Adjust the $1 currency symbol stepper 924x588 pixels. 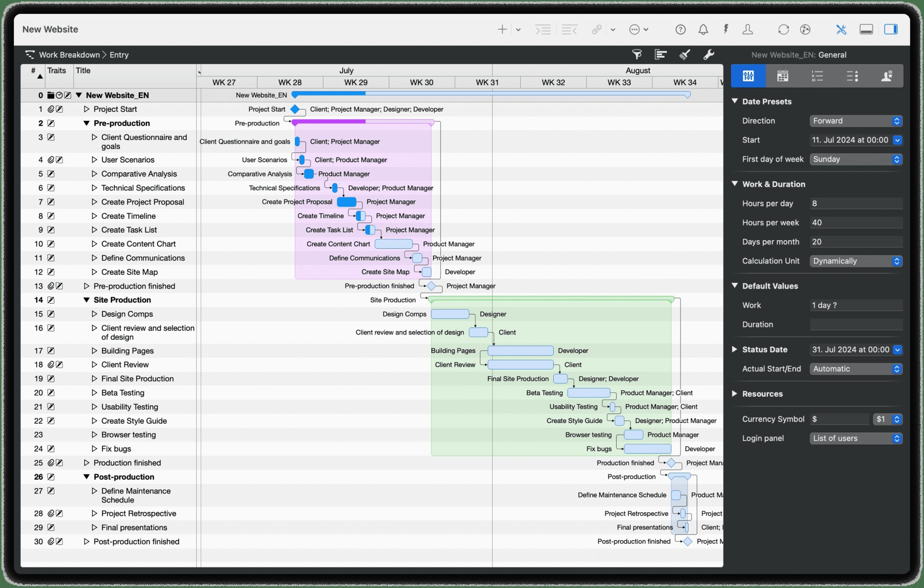897,419
